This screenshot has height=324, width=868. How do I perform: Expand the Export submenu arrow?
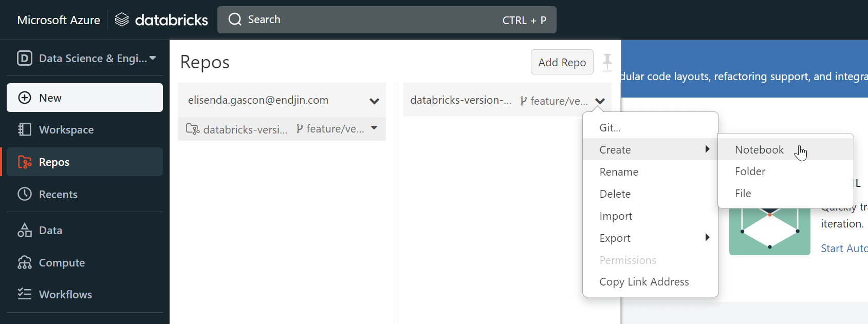pyautogui.click(x=708, y=237)
